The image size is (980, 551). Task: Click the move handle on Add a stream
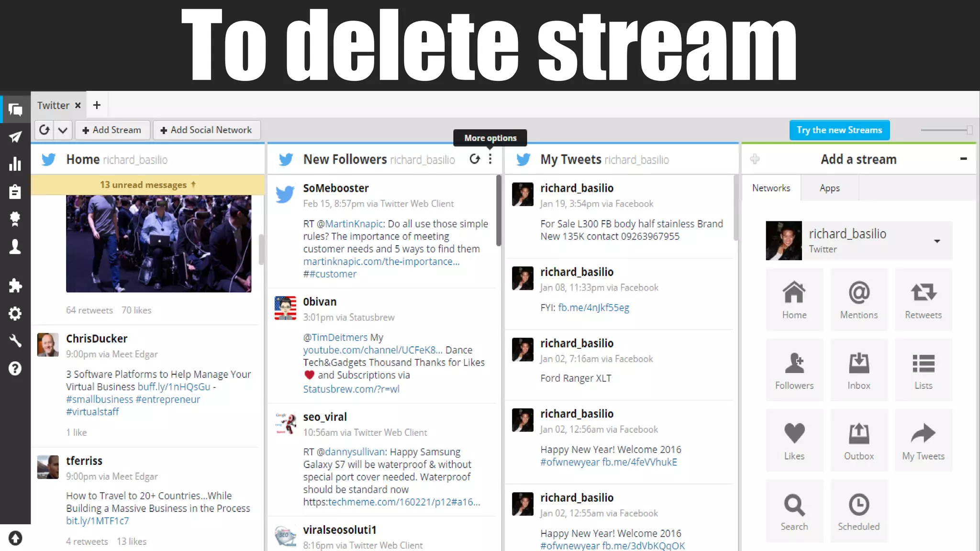[x=755, y=159]
